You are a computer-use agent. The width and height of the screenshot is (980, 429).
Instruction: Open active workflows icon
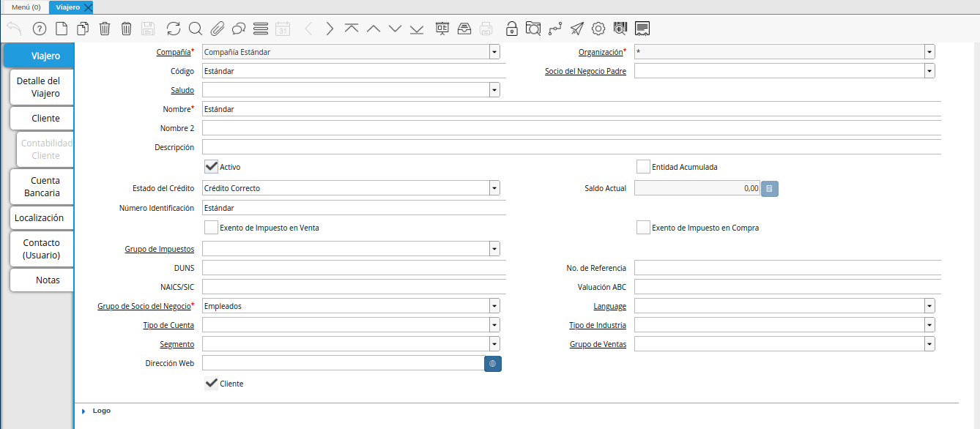tap(555, 29)
